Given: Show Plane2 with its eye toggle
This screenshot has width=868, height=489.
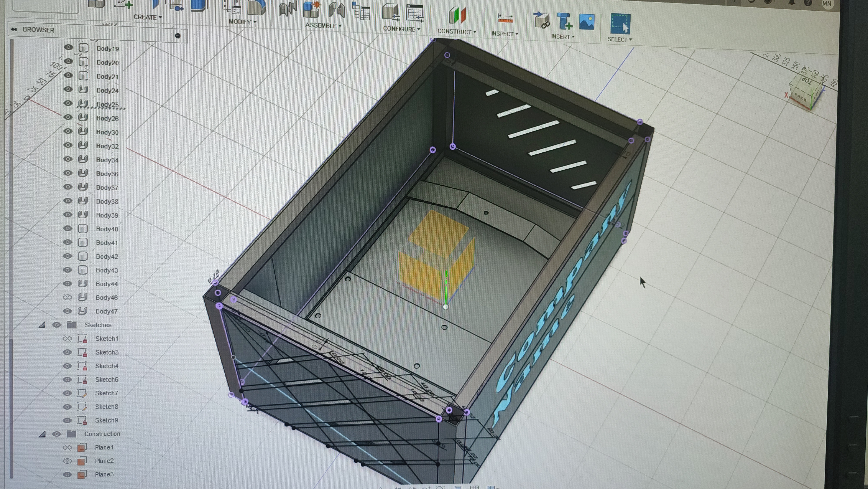Looking at the screenshot, I should [x=67, y=461].
